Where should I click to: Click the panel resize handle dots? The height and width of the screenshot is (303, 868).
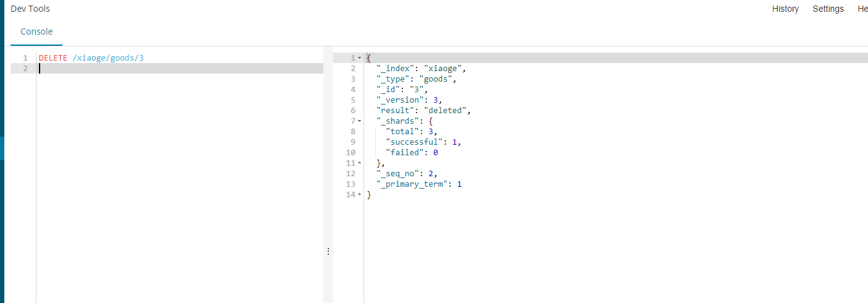pos(328,251)
